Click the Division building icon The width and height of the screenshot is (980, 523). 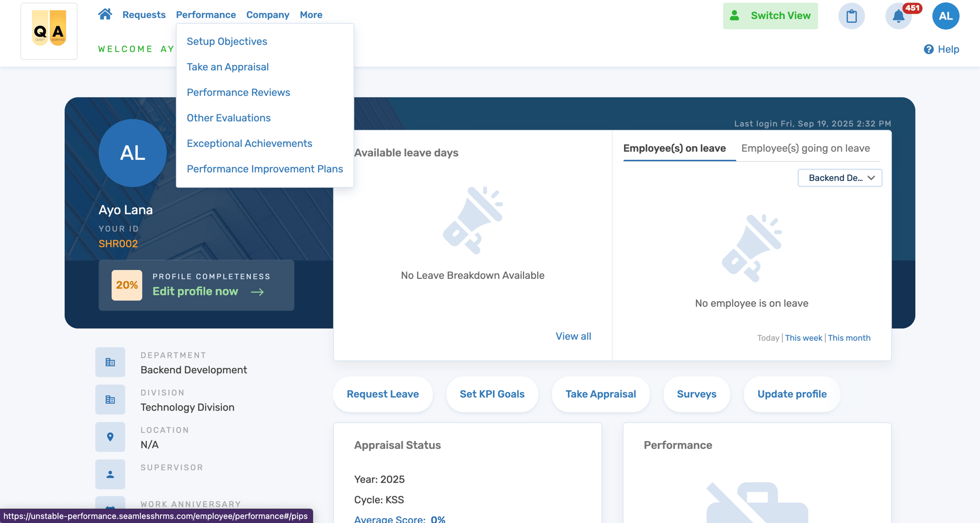point(110,400)
